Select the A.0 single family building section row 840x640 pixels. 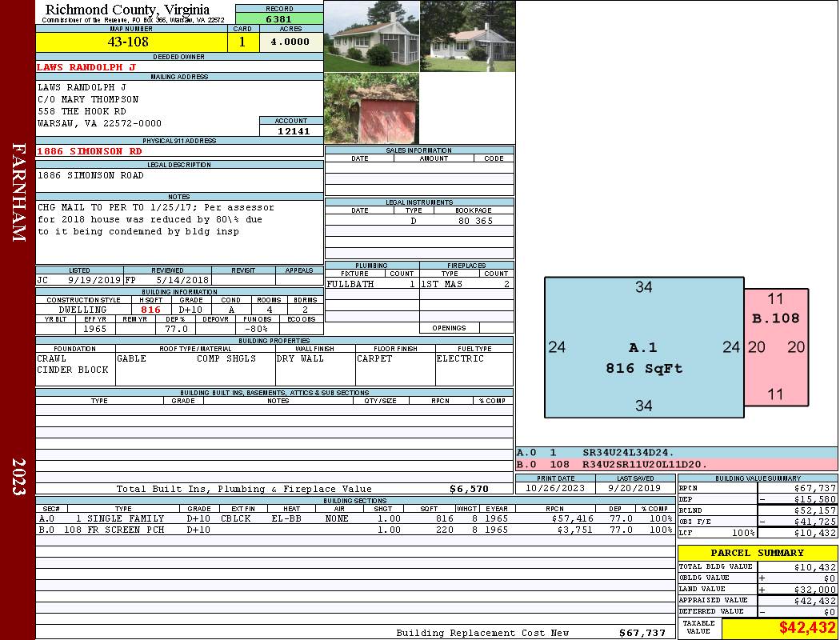[x=353, y=518]
